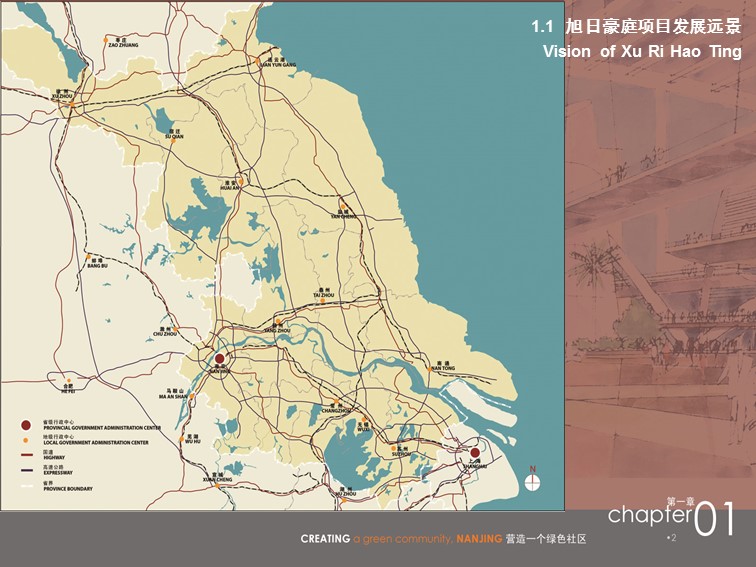Screen dimensions: 756x567
Task: Click the Shanghai provincial center marker
Action: 475,453
